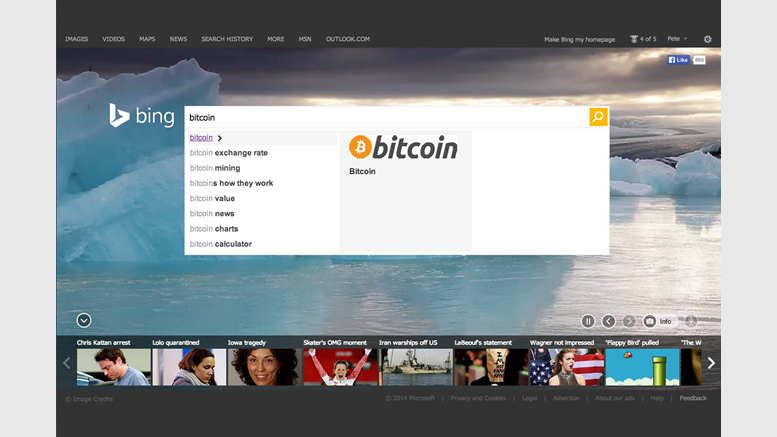
Task: Open 'Chris Kattan arrest' news thumbnail
Action: (113, 367)
